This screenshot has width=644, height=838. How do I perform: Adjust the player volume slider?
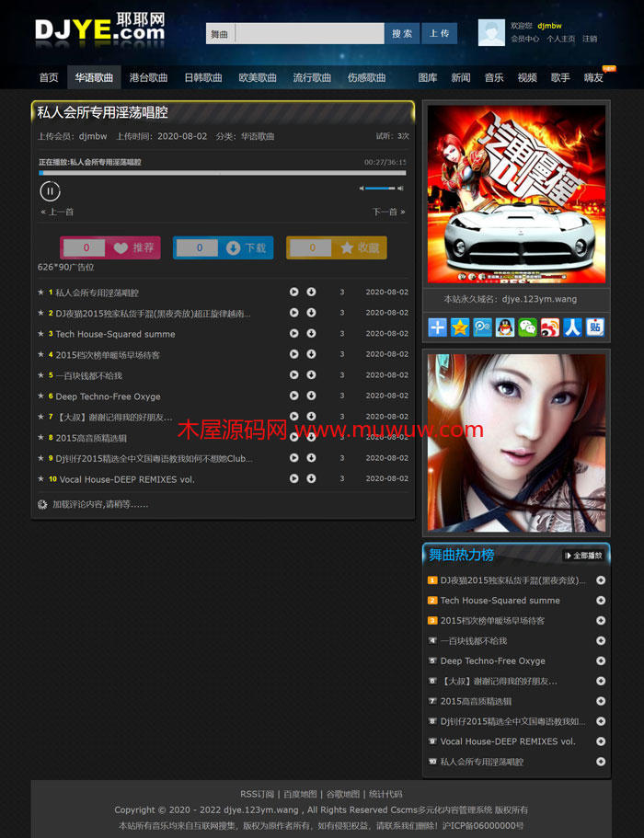[379, 189]
